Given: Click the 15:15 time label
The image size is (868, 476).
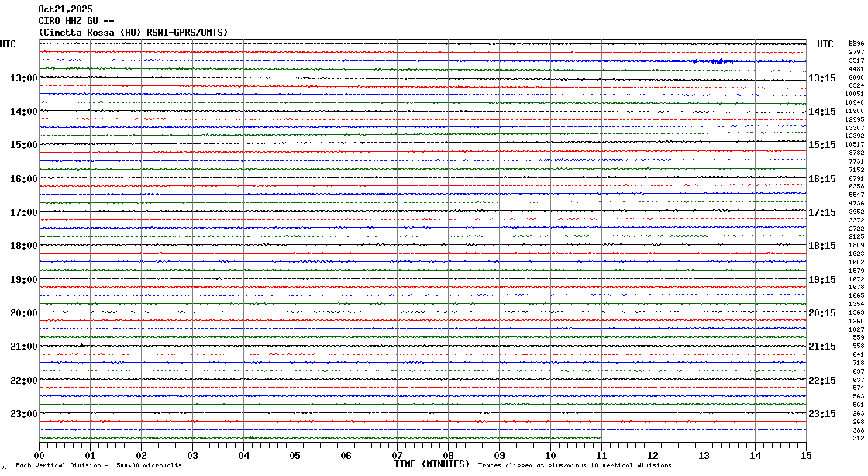Looking at the screenshot, I should [822, 145].
